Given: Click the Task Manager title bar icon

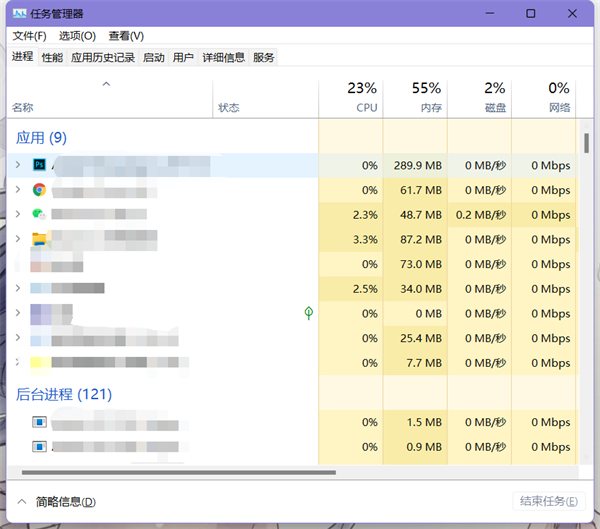Looking at the screenshot, I should pyautogui.click(x=19, y=14).
